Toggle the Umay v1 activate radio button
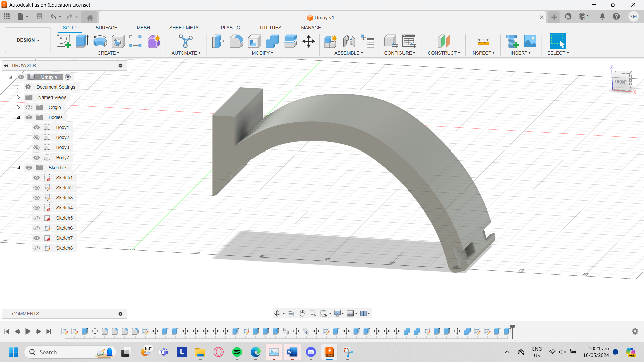The width and height of the screenshot is (644, 362). tap(68, 77)
